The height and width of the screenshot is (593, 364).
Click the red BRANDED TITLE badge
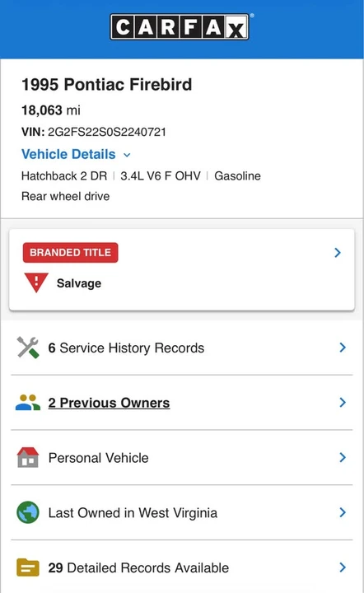tap(70, 253)
